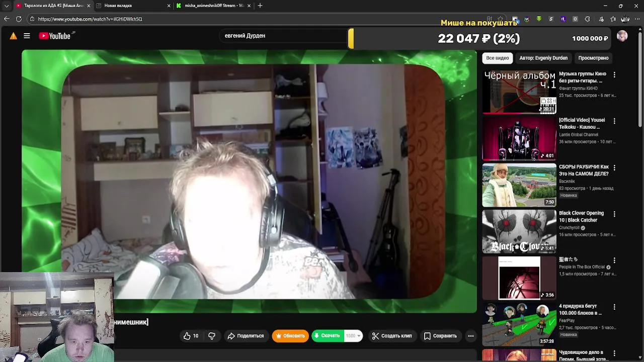This screenshot has height=362, width=644.
Task: Click the green Скачать download button
Action: pos(328,336)
